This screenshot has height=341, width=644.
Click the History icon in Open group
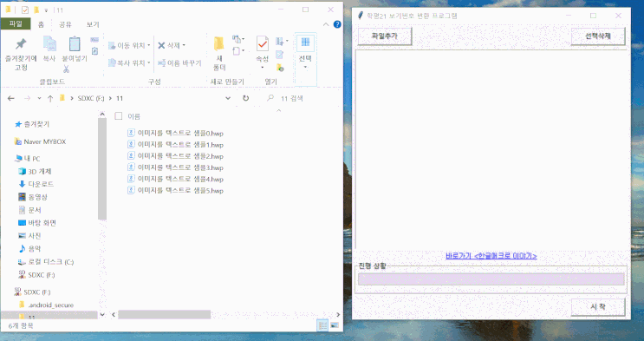[x=280, y=67]
